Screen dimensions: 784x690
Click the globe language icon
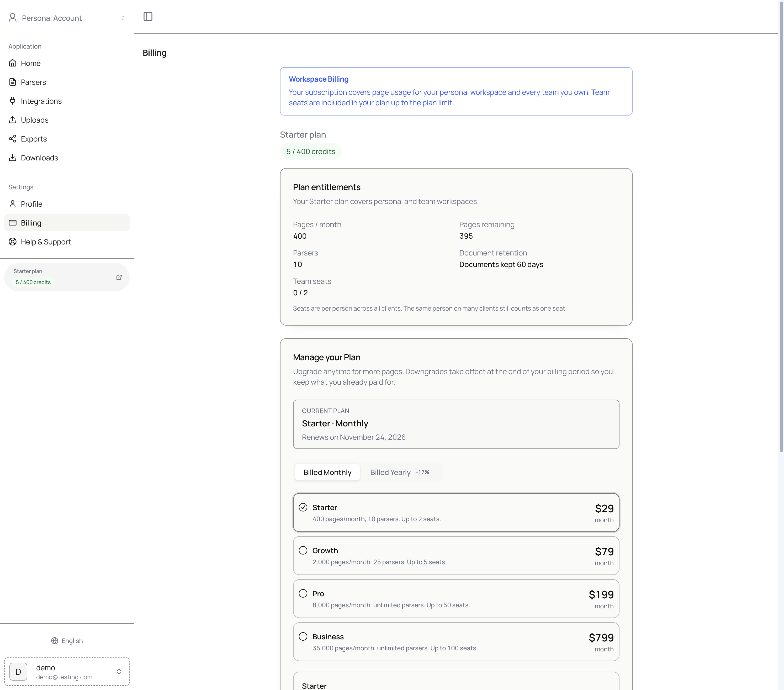coord(55,640)
